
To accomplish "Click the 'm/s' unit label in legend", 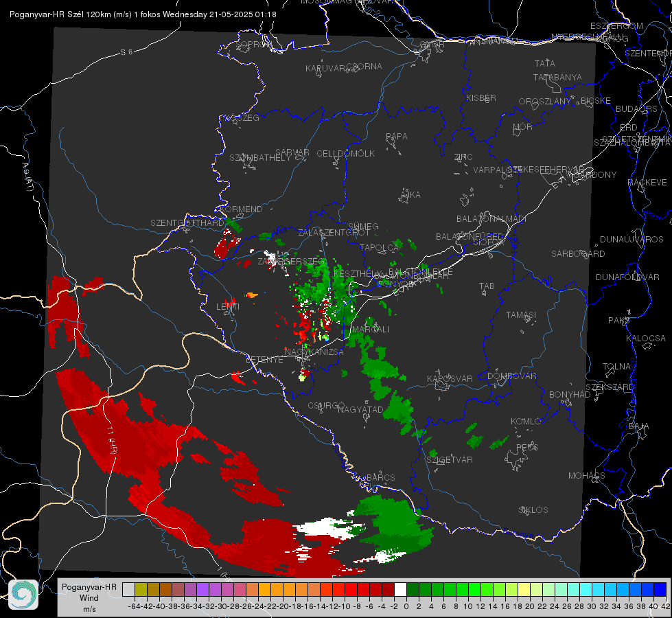I will (89, 609).
